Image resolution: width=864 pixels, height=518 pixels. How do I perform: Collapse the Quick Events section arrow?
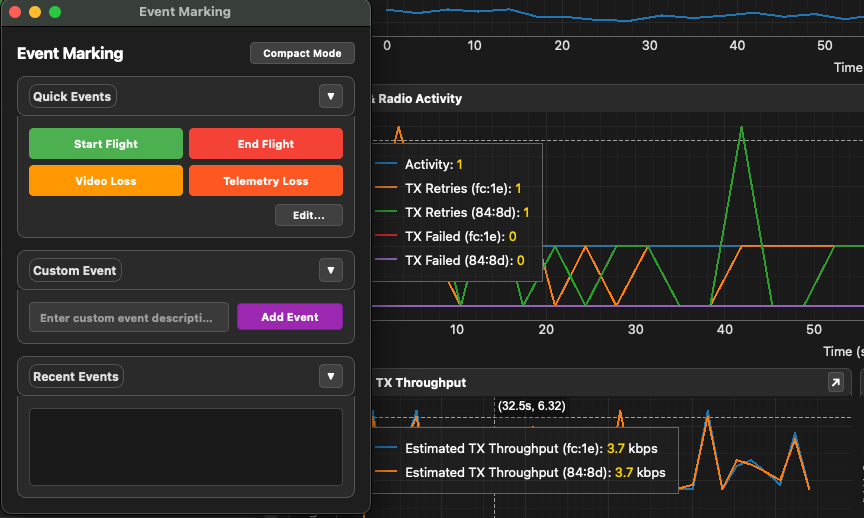[x=330, y=96]
